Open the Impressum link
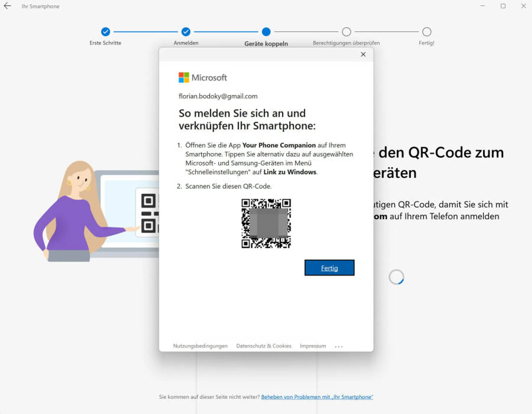 coord(313,346)
